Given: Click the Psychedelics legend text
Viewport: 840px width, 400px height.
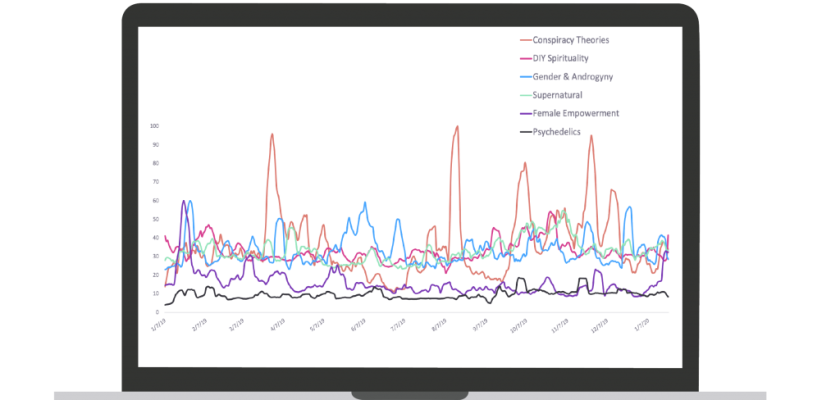Looking at the screenshot, I should [x=557, y=131].
